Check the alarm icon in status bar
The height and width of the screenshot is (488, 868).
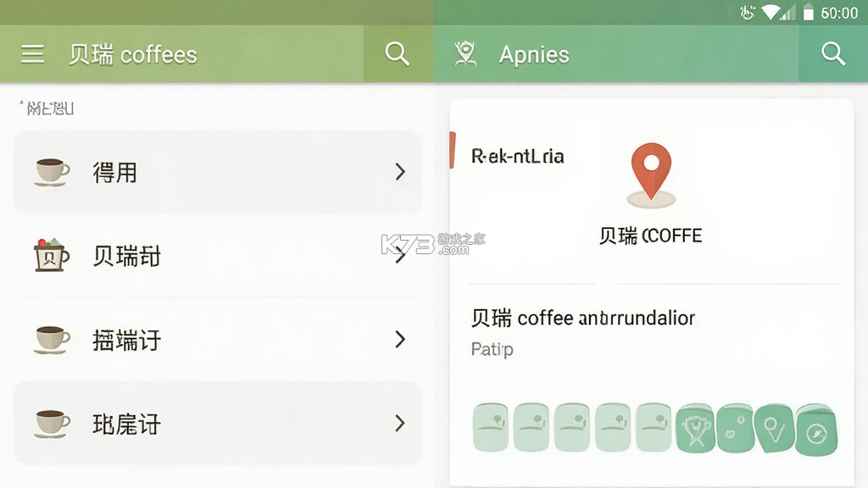click(748, 12)
